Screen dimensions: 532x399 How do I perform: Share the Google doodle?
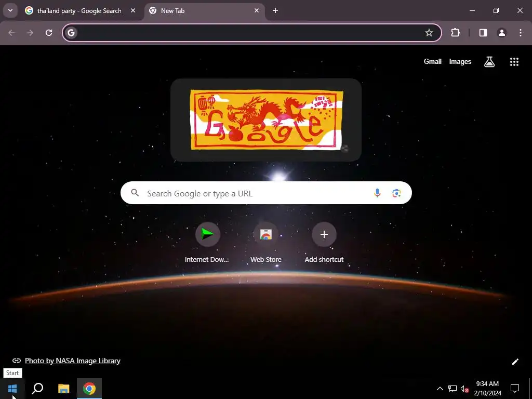(344, 148)
